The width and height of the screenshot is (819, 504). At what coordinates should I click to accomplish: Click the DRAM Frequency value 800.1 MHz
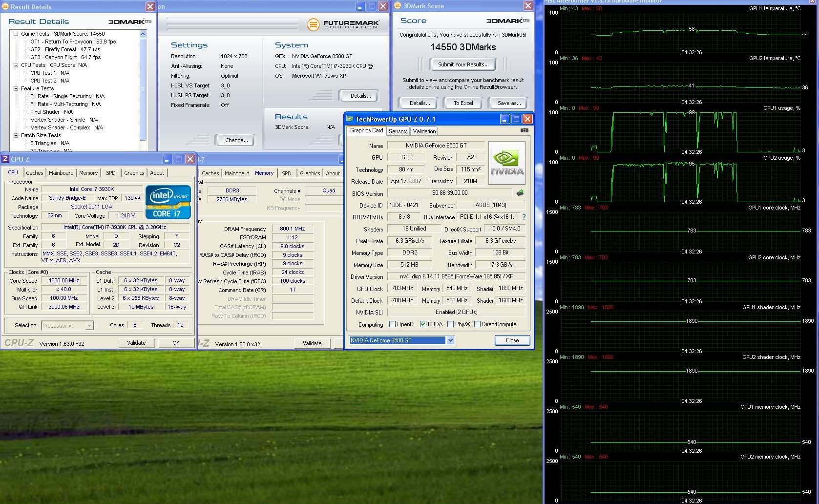[292, 229]
